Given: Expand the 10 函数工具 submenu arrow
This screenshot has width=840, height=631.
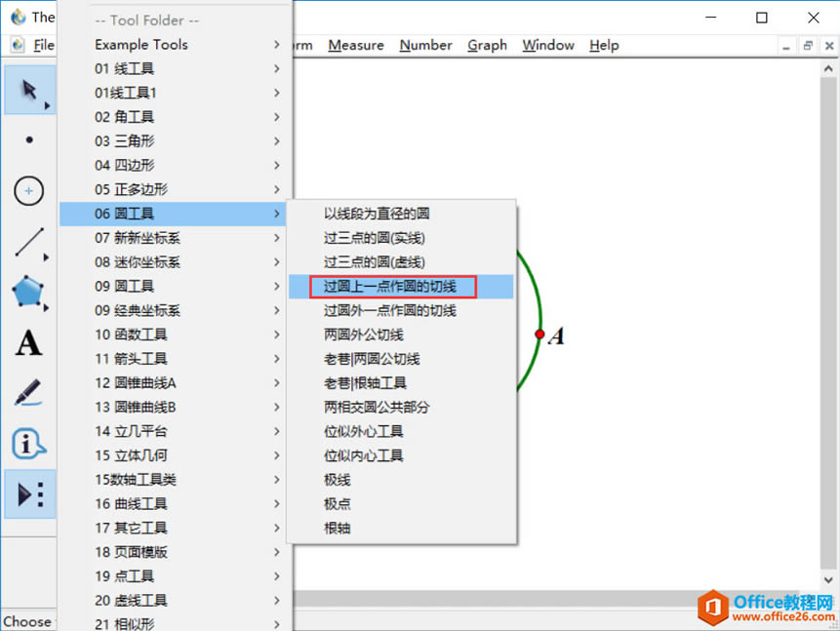Looking at the screenshot, I should (x=276, y=335).
